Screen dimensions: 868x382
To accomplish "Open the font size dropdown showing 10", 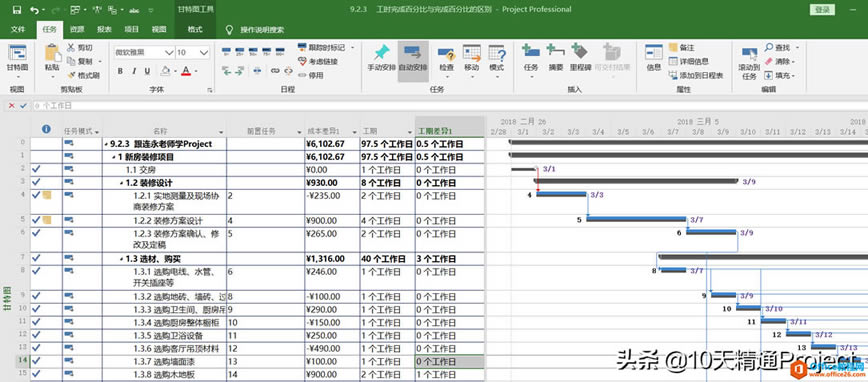I will (x=204, y=53).
